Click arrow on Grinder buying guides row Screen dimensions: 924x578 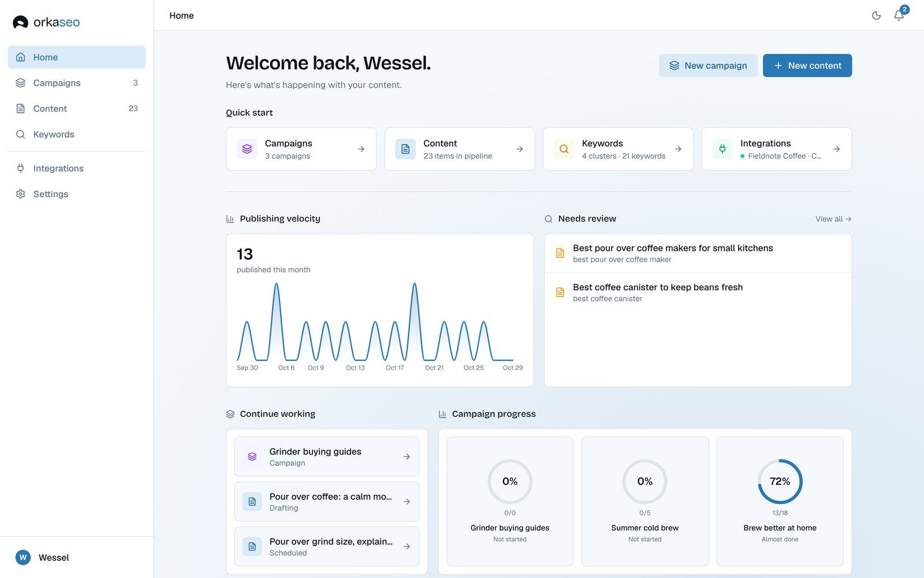click(x=407, y=457)
